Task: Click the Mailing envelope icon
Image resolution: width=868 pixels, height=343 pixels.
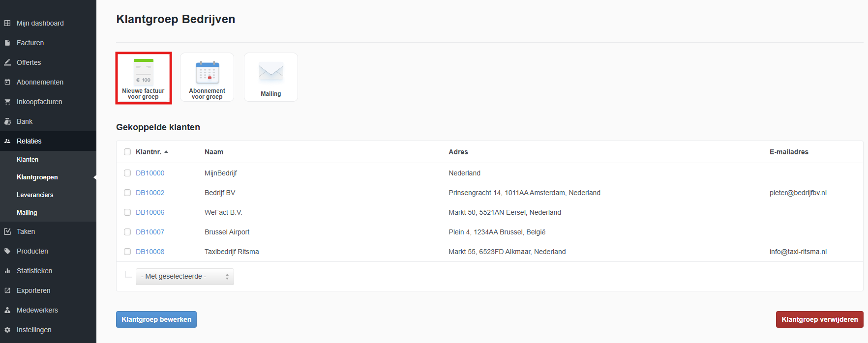Action: click(x=271, y=72)
